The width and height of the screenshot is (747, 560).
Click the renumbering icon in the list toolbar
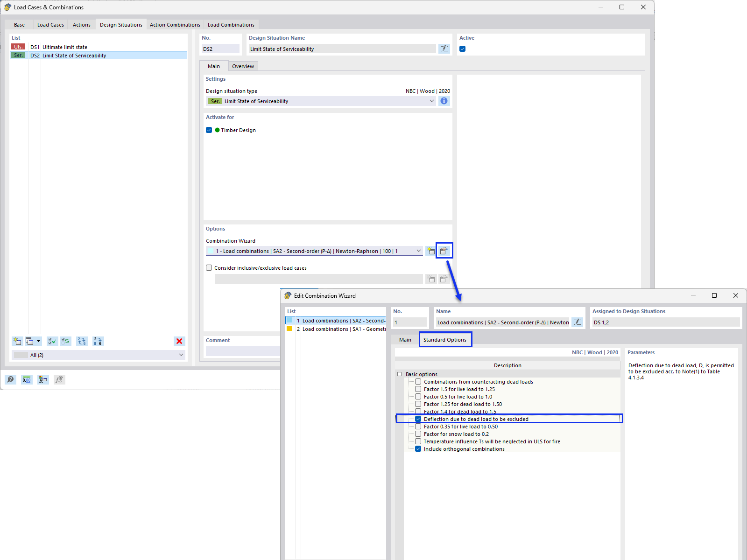(82, 341)
